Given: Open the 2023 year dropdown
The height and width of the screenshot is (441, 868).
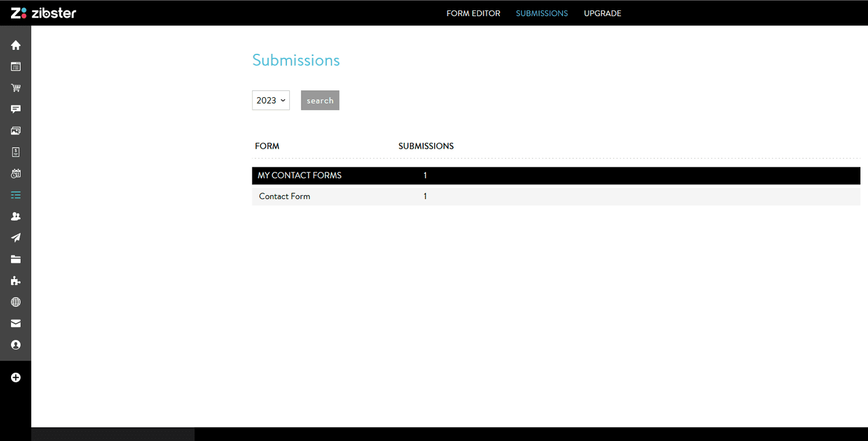Looking at the screenshot, I should coord(270,100).
